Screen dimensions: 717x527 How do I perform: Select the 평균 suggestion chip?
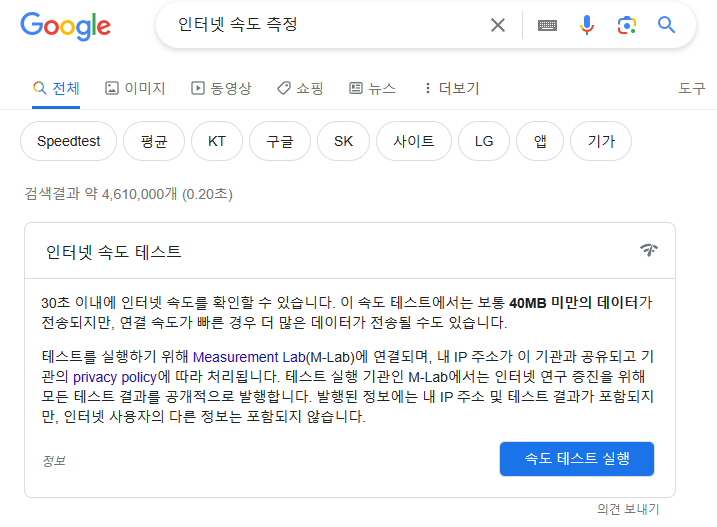pyautogui.click(x=154, y=141)
